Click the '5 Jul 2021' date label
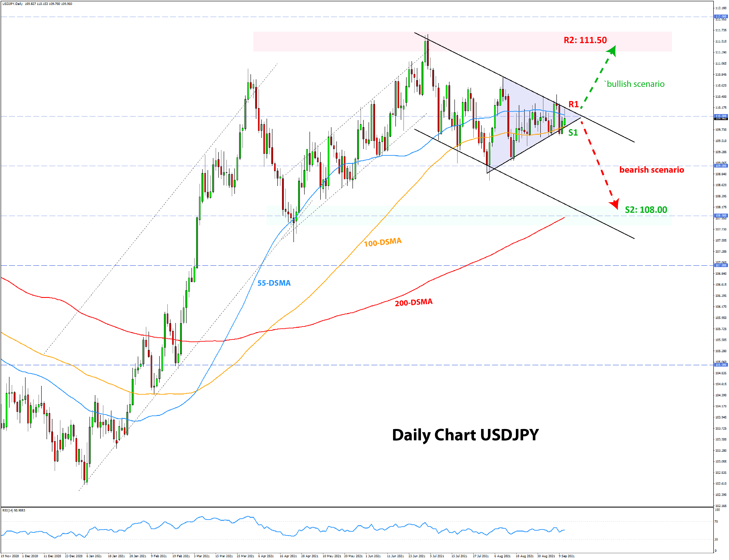Image resolution: width=729 pixels, height=560 pixels. pyautogui.click(x=437, y=556)
